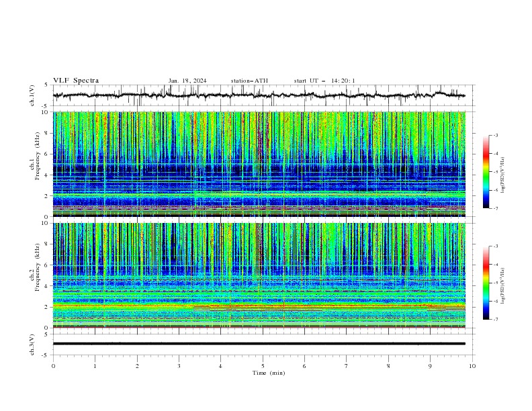
Task: Click the time axis tick label "1"
Action: [95, 366]
